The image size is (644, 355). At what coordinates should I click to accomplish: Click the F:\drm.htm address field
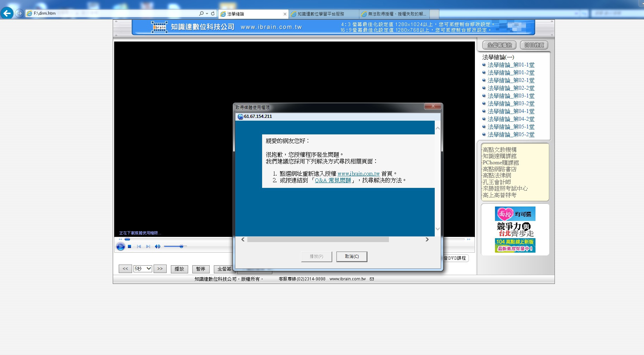pos(113,13)
